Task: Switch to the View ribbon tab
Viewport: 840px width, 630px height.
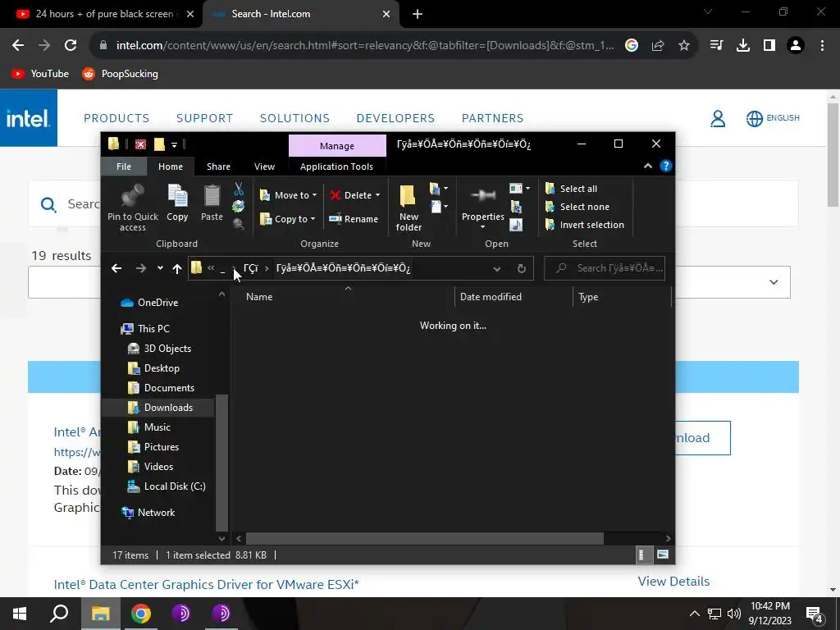Action: pos(264,167)
